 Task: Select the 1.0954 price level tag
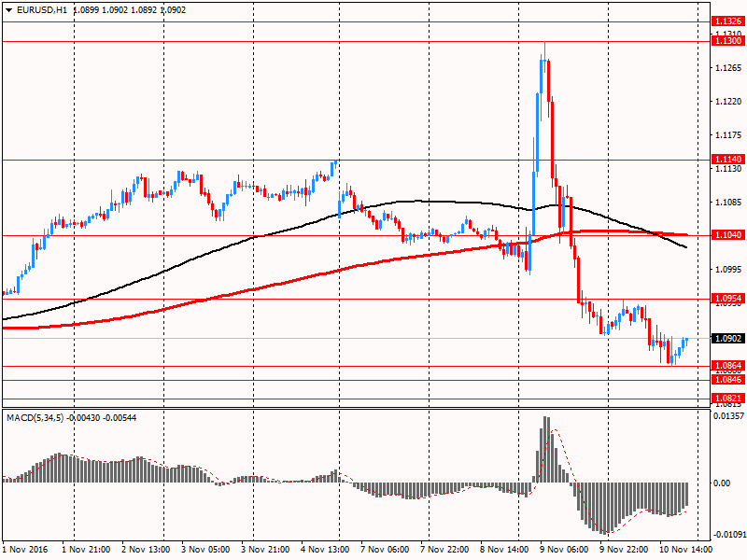[726, 300]
